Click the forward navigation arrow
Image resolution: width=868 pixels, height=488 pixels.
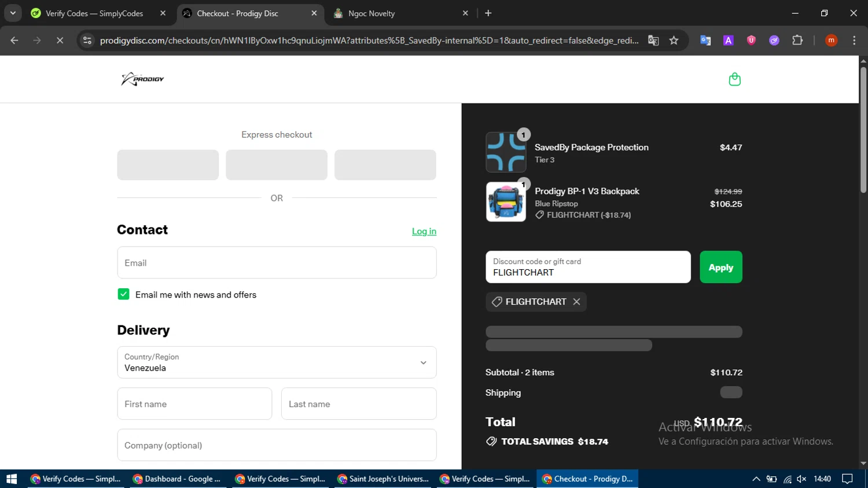[37, 41]
